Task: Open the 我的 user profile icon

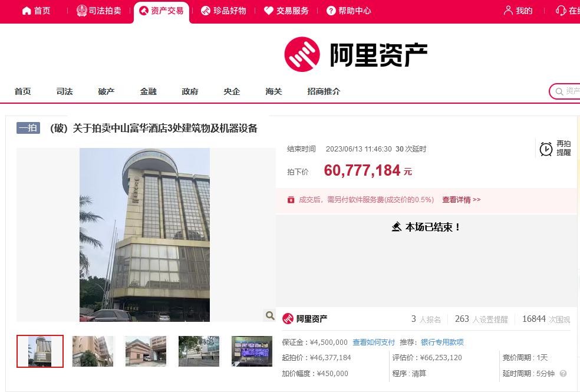Action: [508, 11]
